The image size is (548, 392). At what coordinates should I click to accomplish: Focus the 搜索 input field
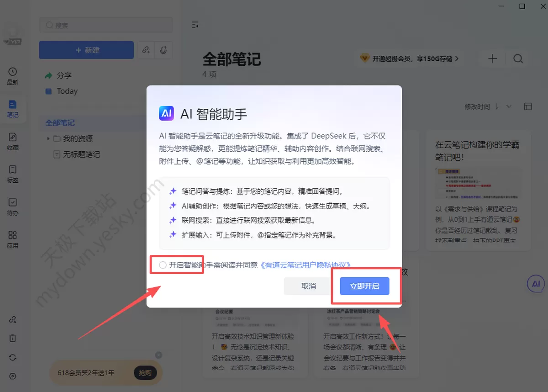[x=106, y=26]
